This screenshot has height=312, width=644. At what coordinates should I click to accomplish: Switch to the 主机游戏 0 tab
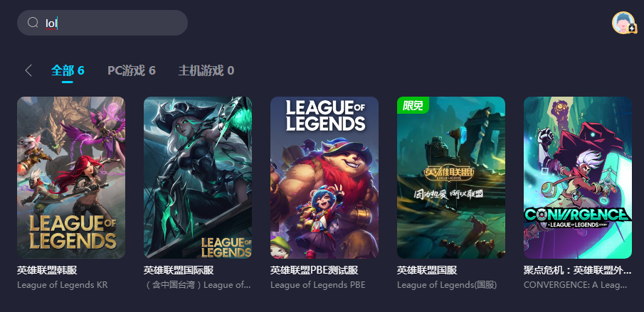point(206,70)
